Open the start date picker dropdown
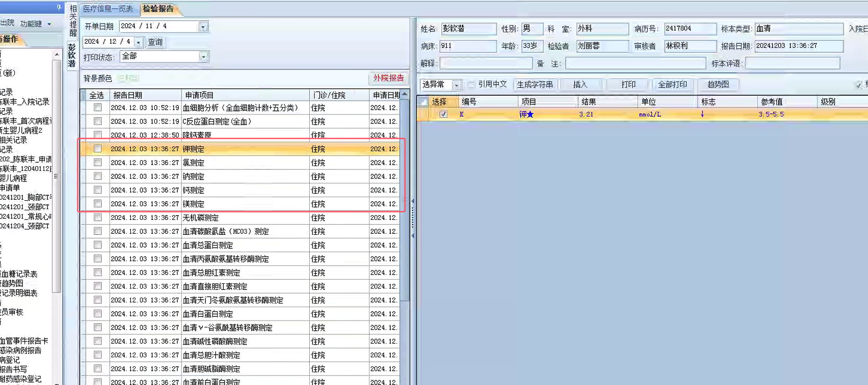Viewport: 868px width, 385px height. tap(203, 27)
